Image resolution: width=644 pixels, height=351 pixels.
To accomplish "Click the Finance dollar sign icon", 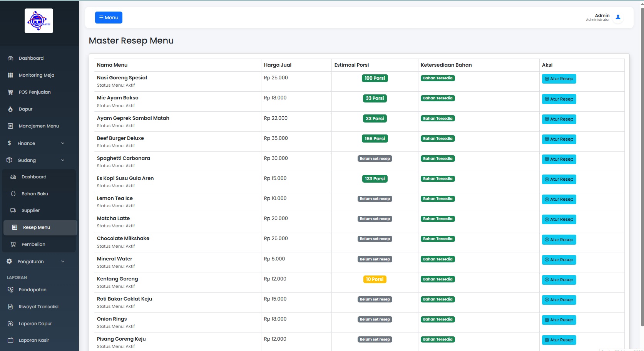I will click(9, 143).
